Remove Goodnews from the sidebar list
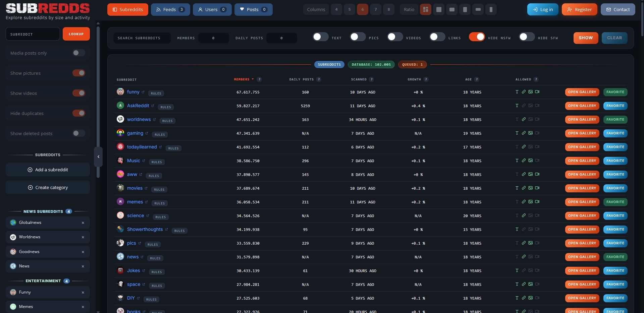Image resolution: width=644 pixels, height=313 pixels. (x=83, y=252)
